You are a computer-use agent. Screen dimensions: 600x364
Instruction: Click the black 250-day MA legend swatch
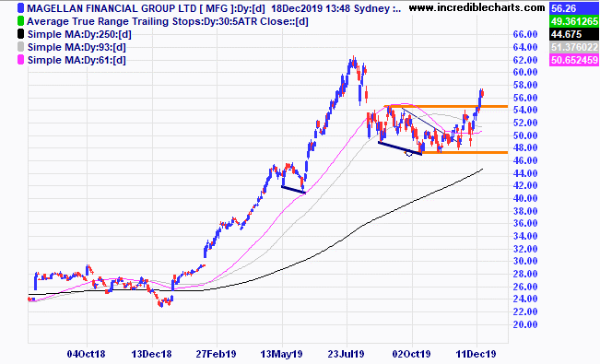click(20, 34)
